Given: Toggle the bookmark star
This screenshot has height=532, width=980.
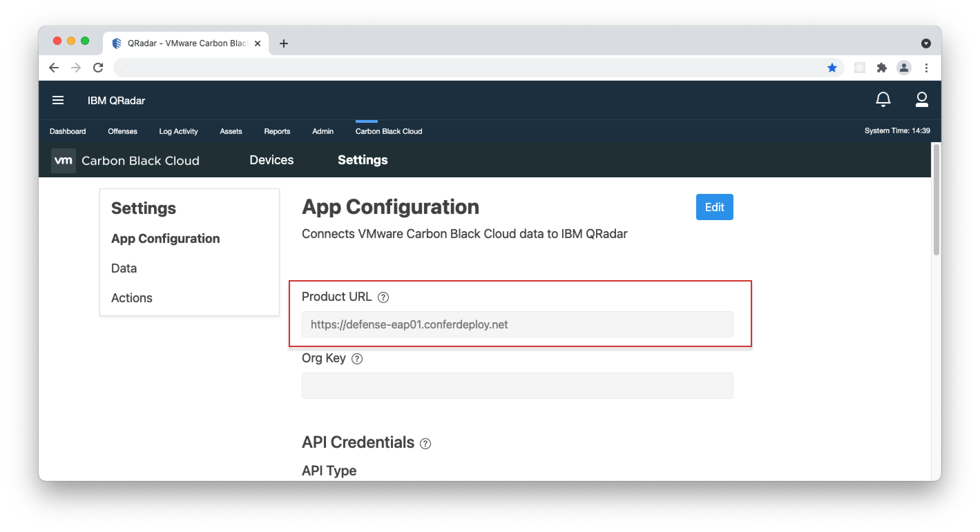Looking at the screenshot, I should click(x=832, y=68).
